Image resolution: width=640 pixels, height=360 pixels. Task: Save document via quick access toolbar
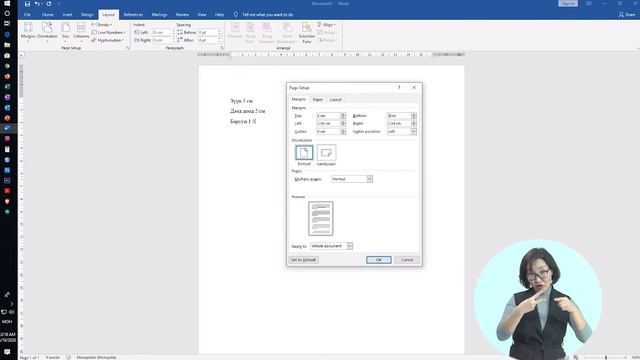[27, 4]
